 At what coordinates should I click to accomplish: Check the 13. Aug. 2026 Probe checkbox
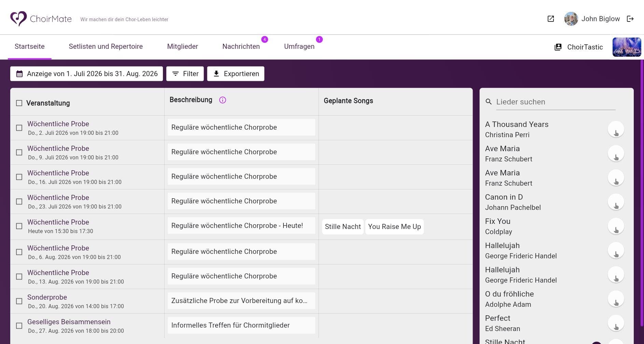[19, 276]
